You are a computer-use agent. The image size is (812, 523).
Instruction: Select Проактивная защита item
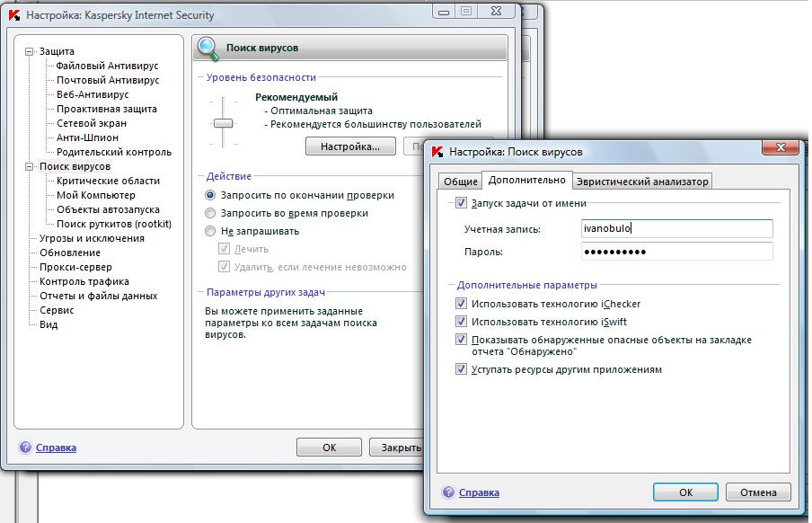pos(107,109)
